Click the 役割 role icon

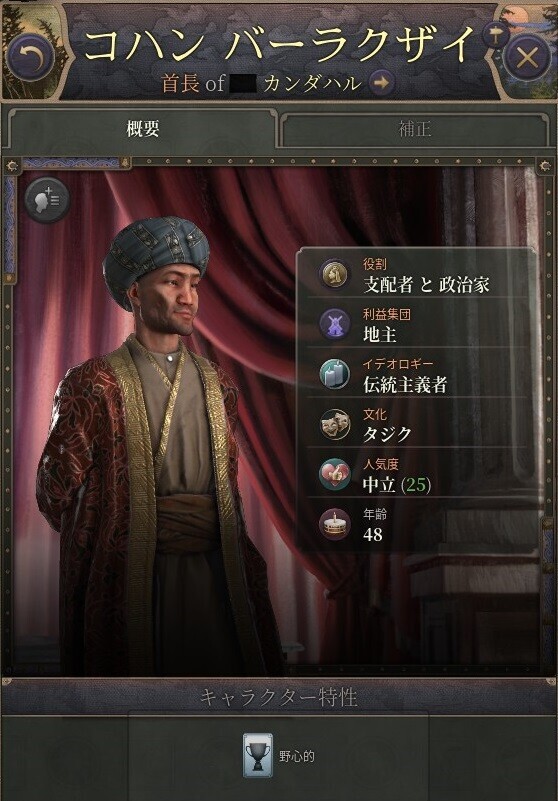(335, 275)
